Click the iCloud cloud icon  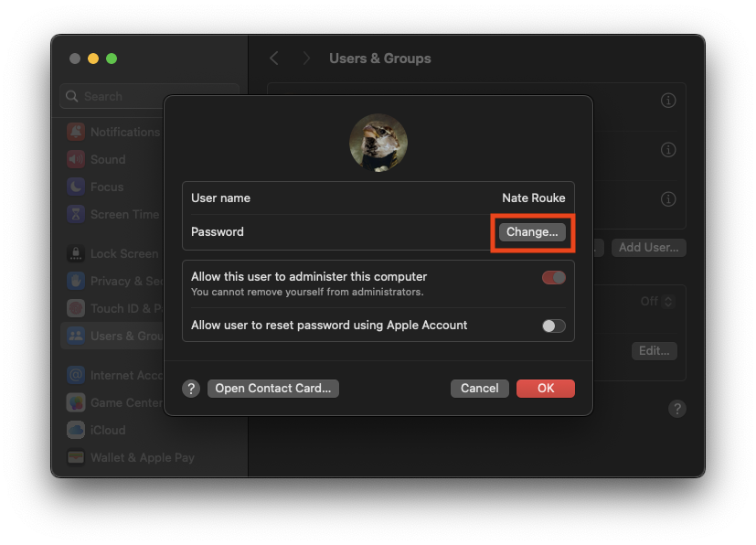pos(76,430)
